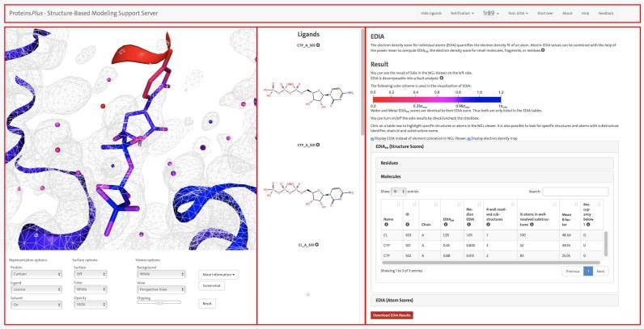
Task: Adjust the Clipping slider
Action: [159, 302]
